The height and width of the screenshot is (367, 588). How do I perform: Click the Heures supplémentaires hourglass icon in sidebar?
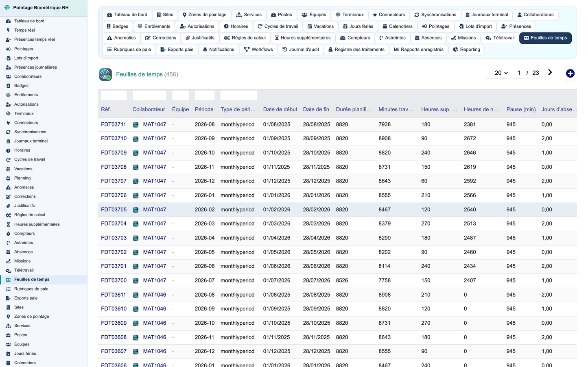pos(8,224)
